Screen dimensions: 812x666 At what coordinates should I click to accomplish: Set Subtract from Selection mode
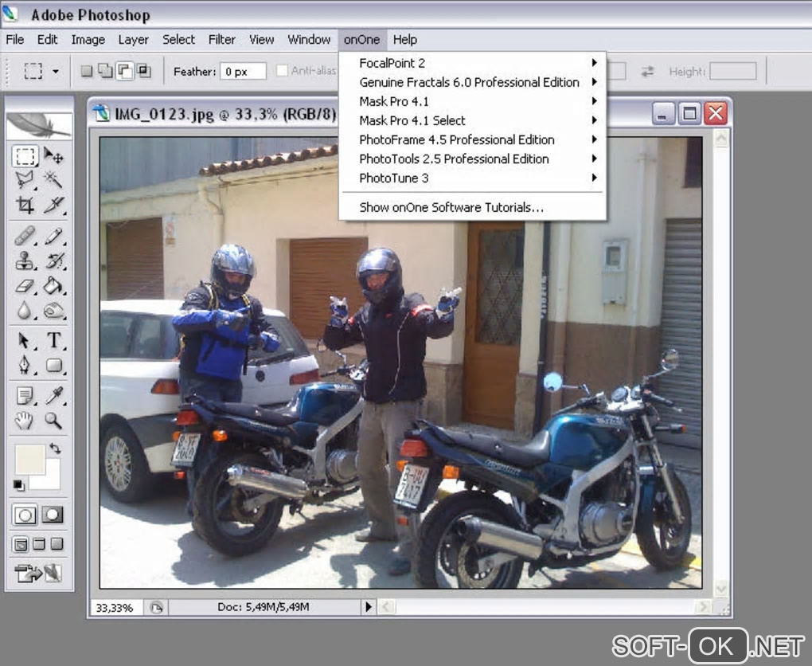[x=125, y=70]
